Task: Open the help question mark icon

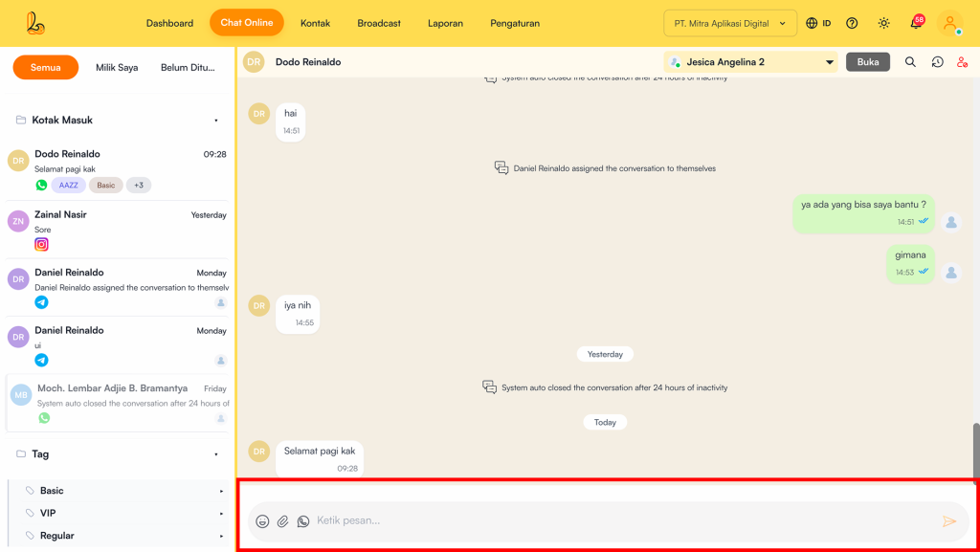Action: 852,23
